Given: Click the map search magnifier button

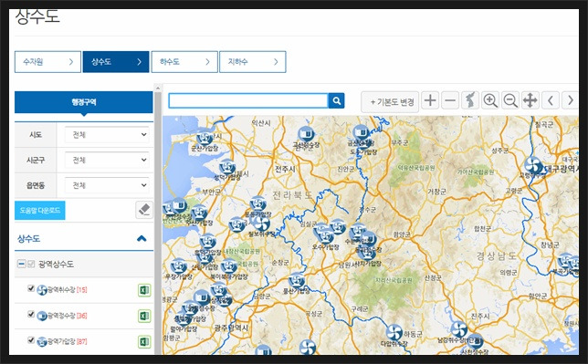Looking at the screenshot, I should [336, 100].
